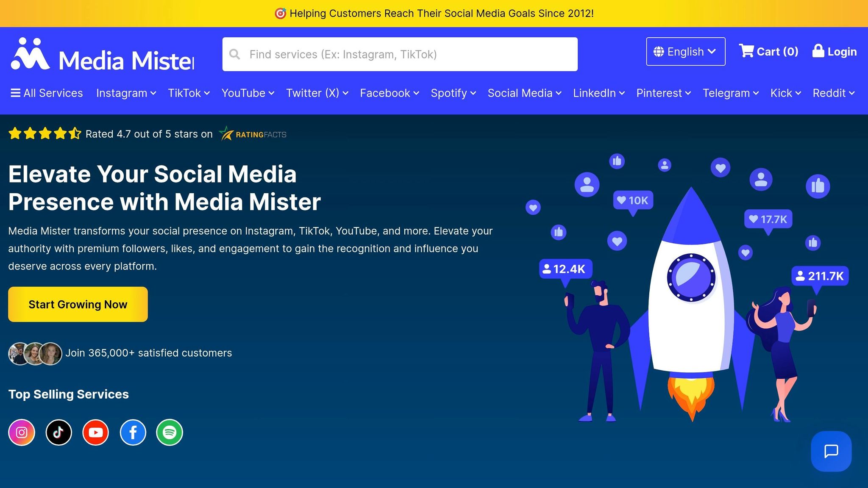Image resolution: width=868 pixels, height=488 pixels.
Task: Open the live chat bubble
Action: tap(831, 451)
